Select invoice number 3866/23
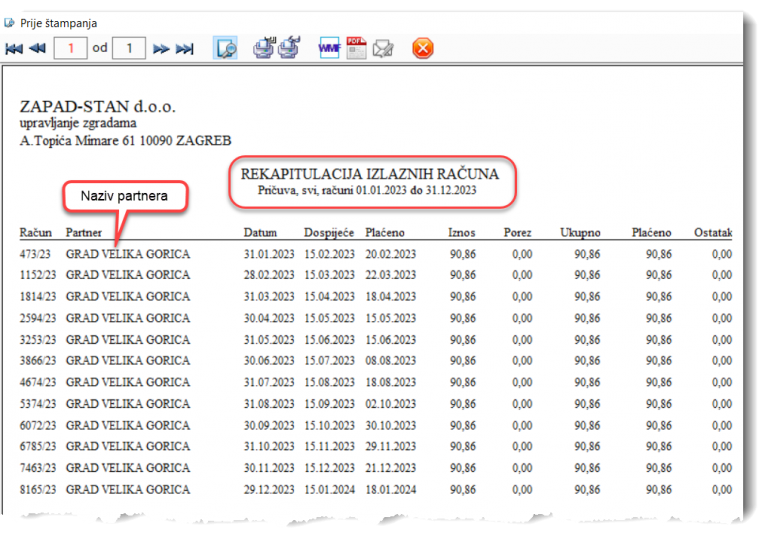The image size is (768, 551). click(x=38, y=361)
